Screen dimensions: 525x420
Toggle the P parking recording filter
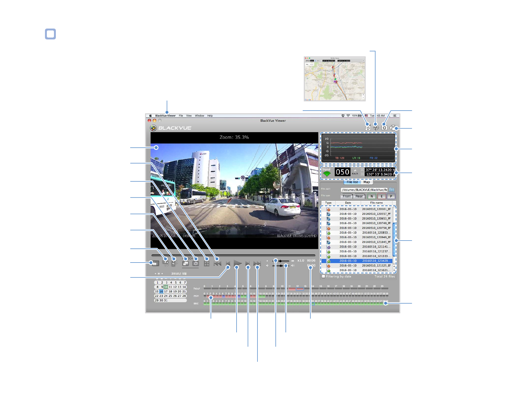pyautogui.click(x=391, y=196)
